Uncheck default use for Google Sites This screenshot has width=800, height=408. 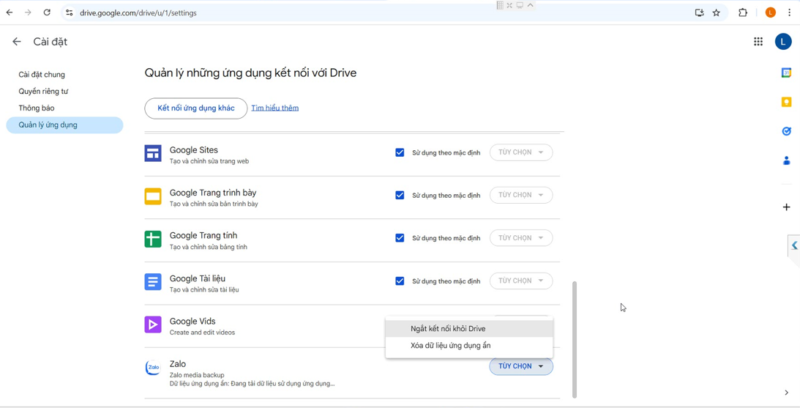tap(399, 152)
